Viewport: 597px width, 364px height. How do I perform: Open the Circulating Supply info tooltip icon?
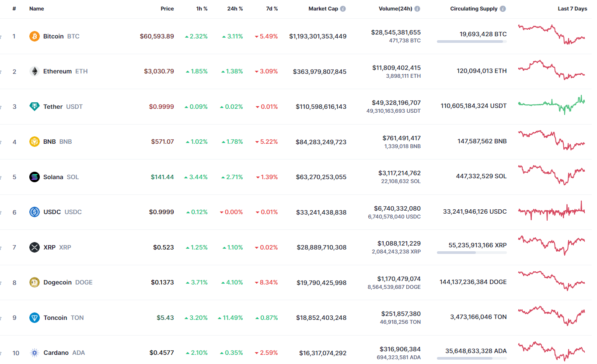503,8
